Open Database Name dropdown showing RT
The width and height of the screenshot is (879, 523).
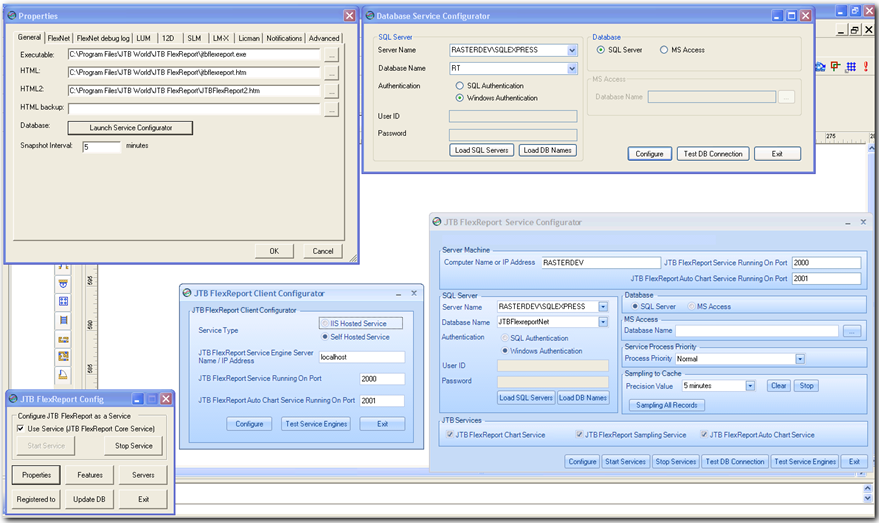[572, 68]
